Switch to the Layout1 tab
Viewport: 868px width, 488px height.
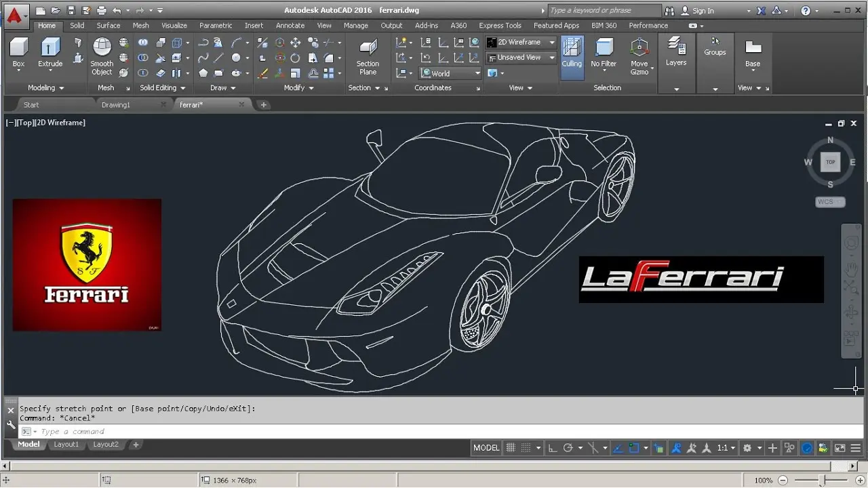point(66,445)
